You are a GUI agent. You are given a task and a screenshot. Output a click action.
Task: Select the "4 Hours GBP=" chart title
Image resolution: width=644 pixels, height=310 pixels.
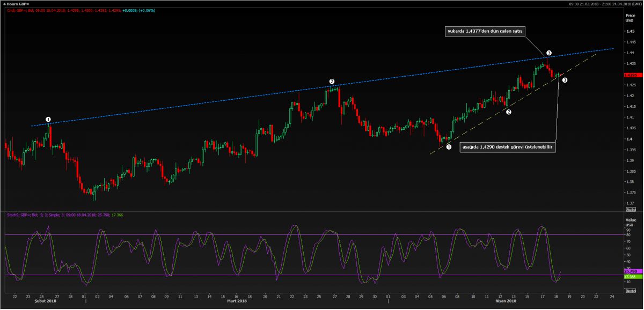[x=17, y=4]
